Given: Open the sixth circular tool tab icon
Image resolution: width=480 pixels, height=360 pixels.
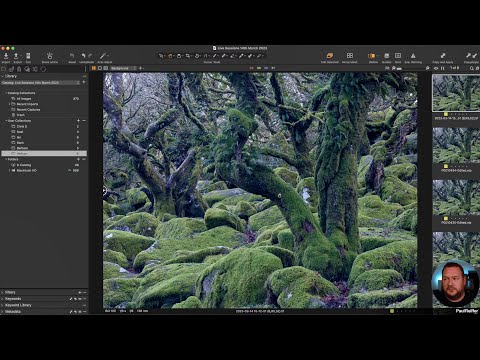Looking at the screenshot, I should coord(43,69).
